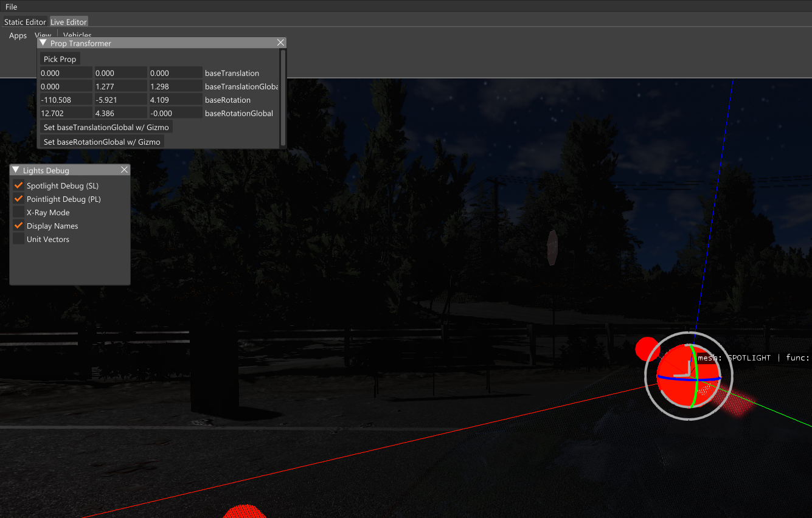Edit the baseTranslationGlobal field showing 1.298
812x518 pixels.
[x=175, y=86]
